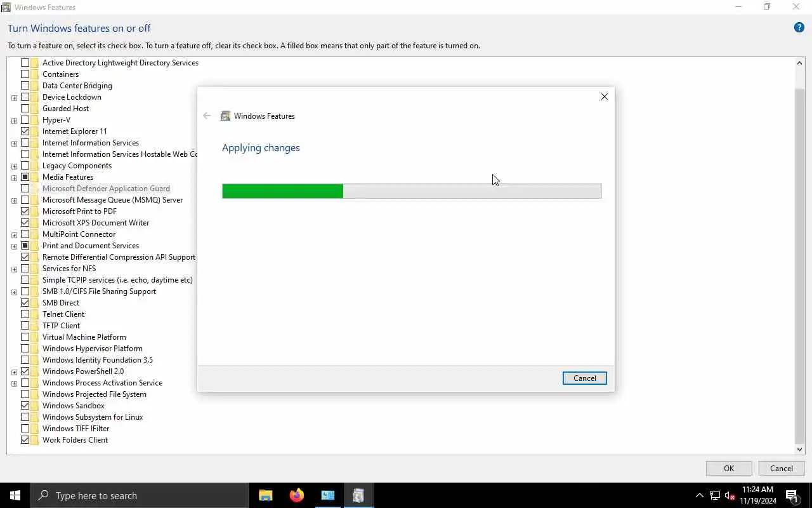Screen dimensions: 812x508
Task: Select Microsoft XPS Document Writer row
Action: (96, 223)
